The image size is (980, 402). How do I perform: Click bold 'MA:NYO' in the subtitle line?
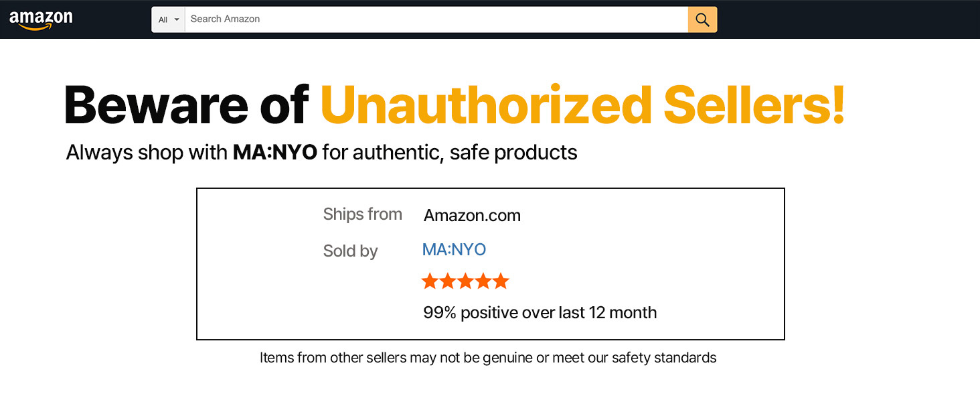274,153
